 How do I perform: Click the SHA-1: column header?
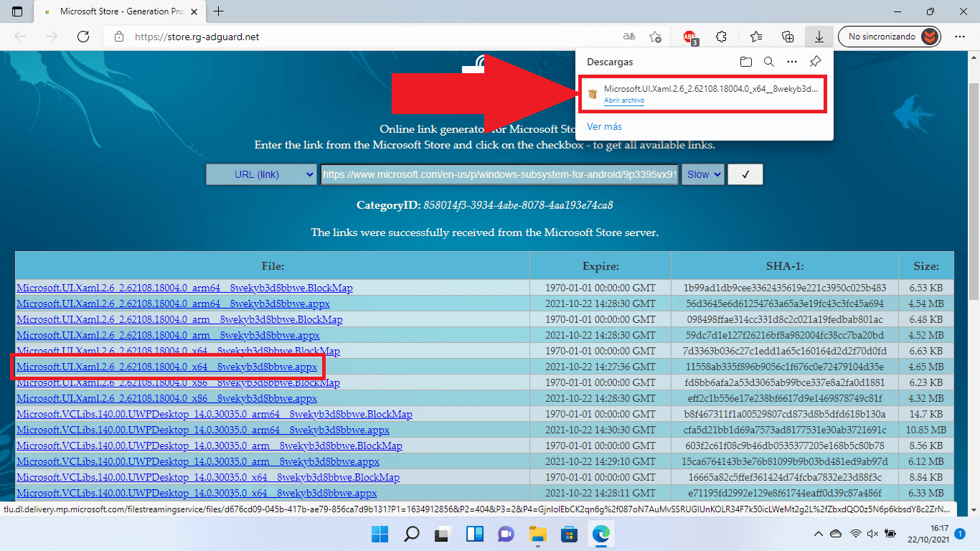tap(785, 265)
